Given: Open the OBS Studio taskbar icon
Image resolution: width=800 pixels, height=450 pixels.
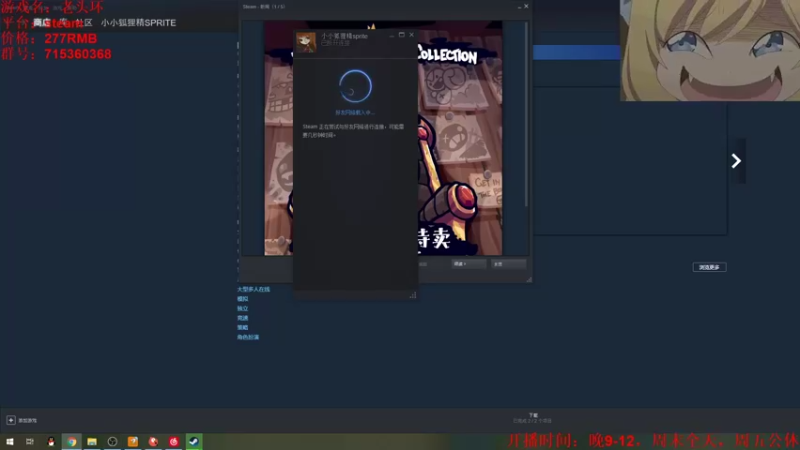Looking at the screenshot, I should click(x=112, y=442).
